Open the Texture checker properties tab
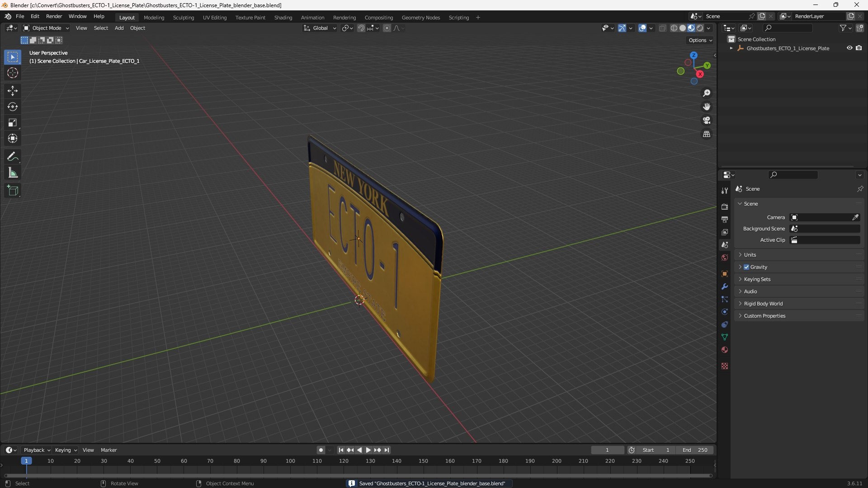Image resolution: width=868 pixels, height=488 pixels. click(725, 366)
